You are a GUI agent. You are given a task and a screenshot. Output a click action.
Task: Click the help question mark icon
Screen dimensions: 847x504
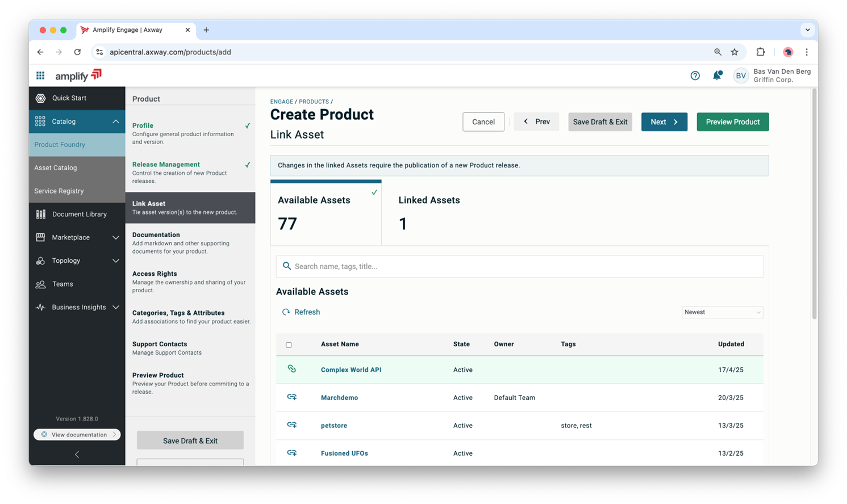tap(695, 75)
